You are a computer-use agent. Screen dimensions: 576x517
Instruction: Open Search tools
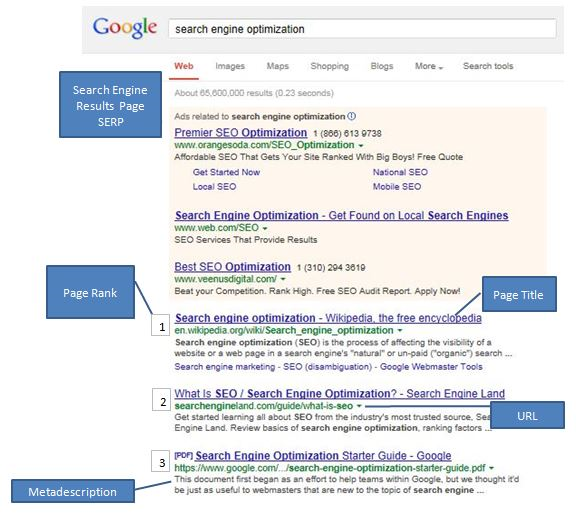point(488,66)
